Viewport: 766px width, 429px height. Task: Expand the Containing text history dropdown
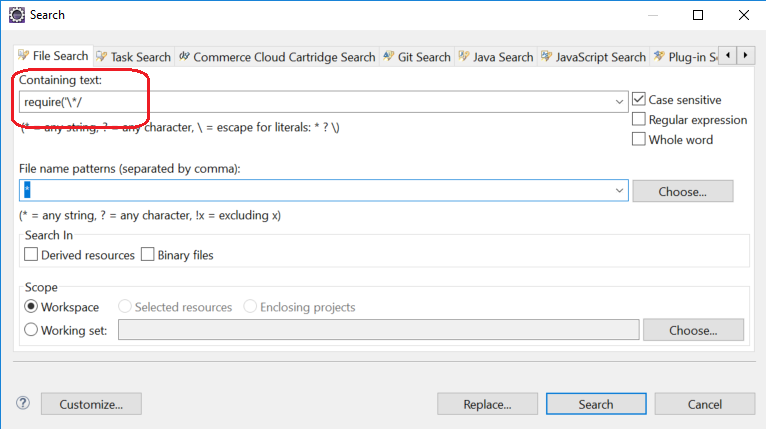point(620,101)
